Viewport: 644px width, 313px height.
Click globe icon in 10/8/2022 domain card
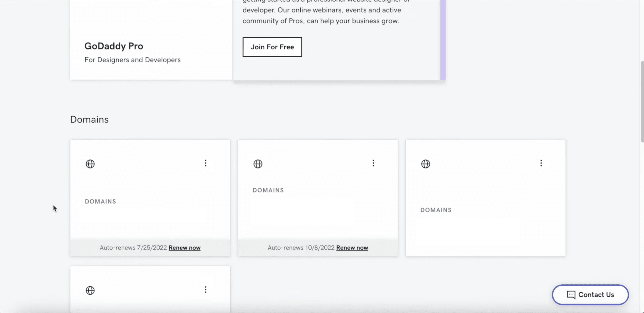(258, 164)
